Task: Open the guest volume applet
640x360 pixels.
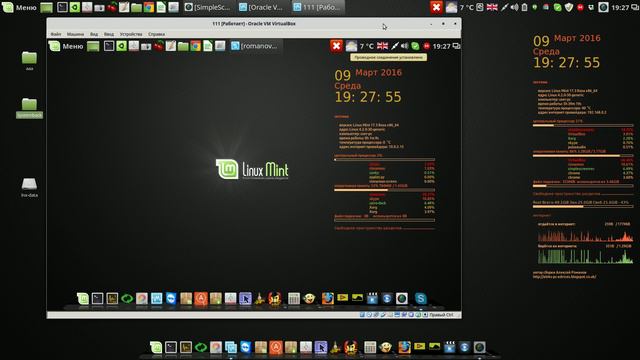Action: [x=404, y=46]
